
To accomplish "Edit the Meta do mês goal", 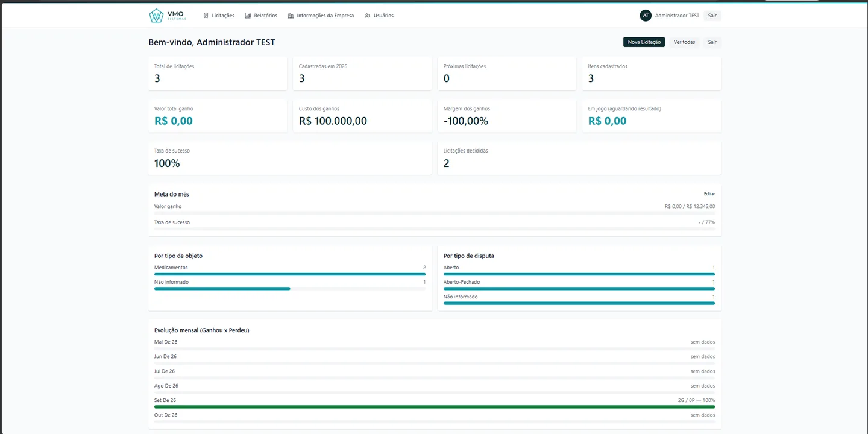I will (x=709, y=194).
